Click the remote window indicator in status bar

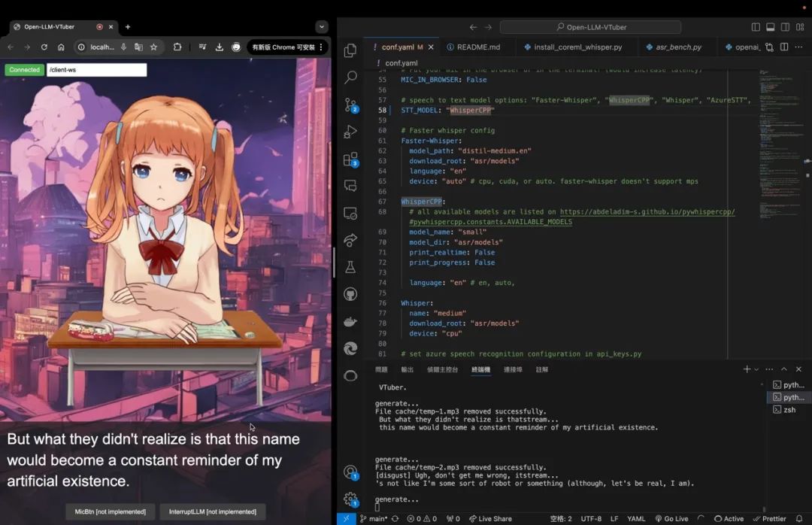click(x=346, y=518)
